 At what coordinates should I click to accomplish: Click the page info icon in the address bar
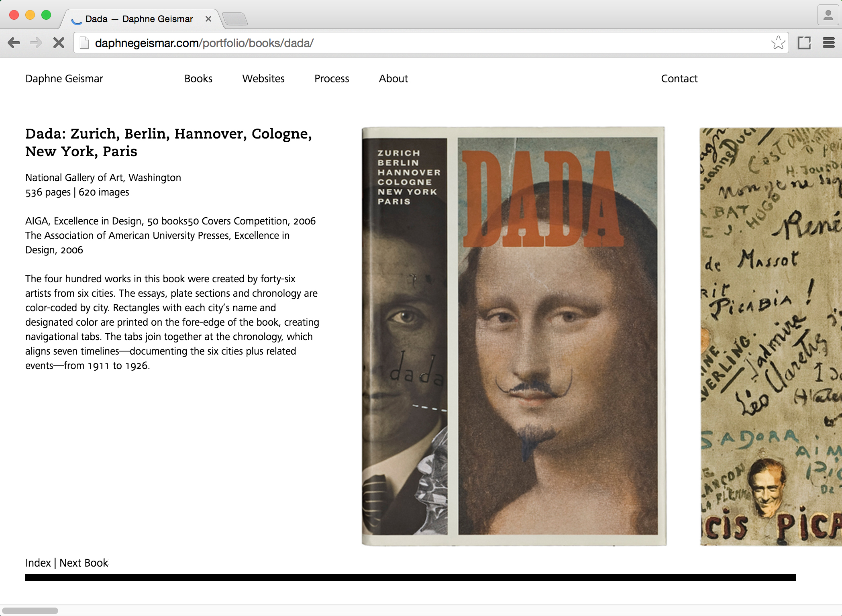[x=84, y=43]
